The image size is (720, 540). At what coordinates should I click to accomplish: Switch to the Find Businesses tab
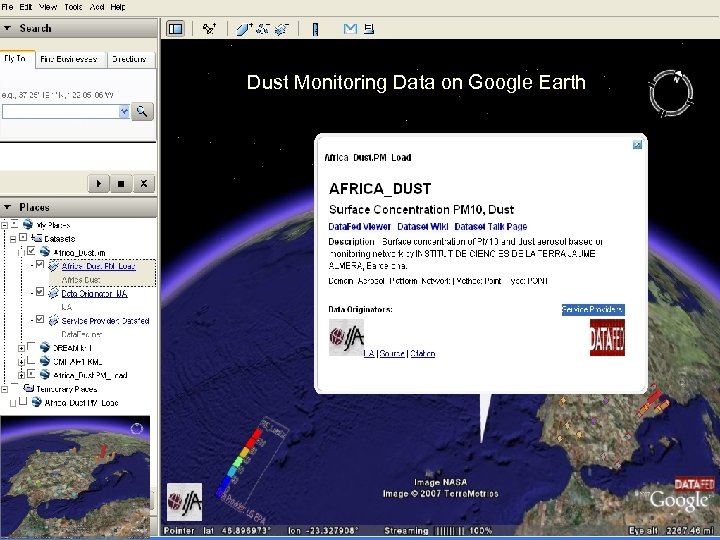pos(71,59)
